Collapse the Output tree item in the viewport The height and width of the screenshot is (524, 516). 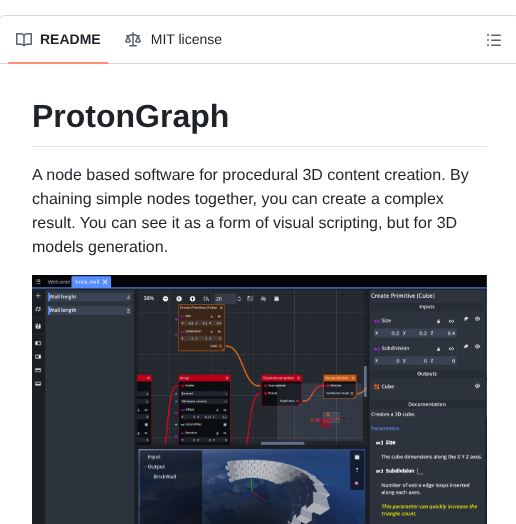pyautogui.click(x=145, y=467)
